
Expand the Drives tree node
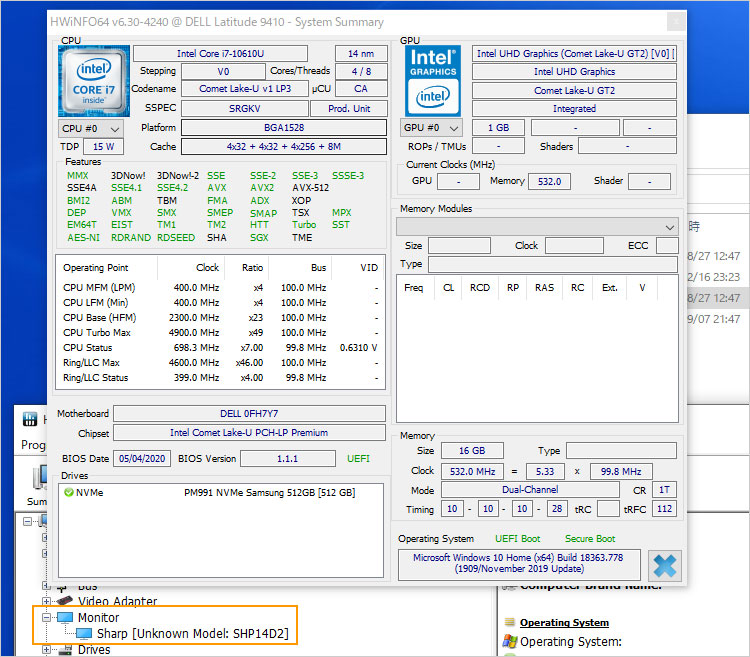47,650
